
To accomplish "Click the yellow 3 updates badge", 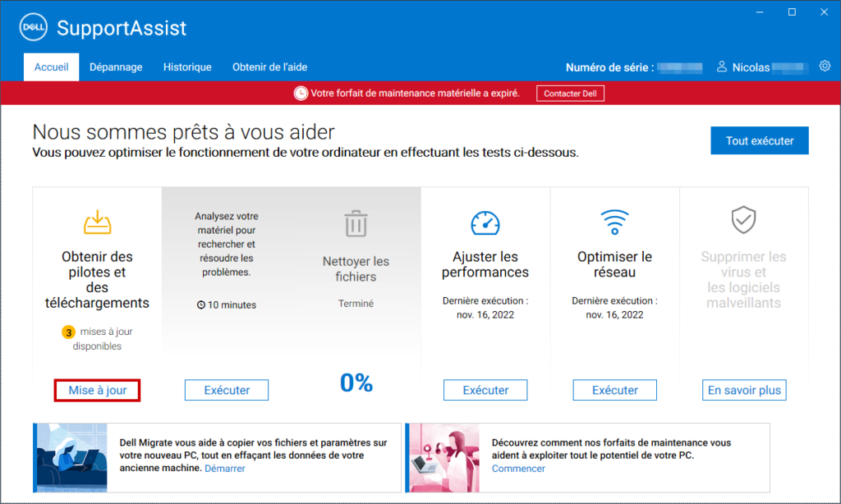I will click(69, 332).
